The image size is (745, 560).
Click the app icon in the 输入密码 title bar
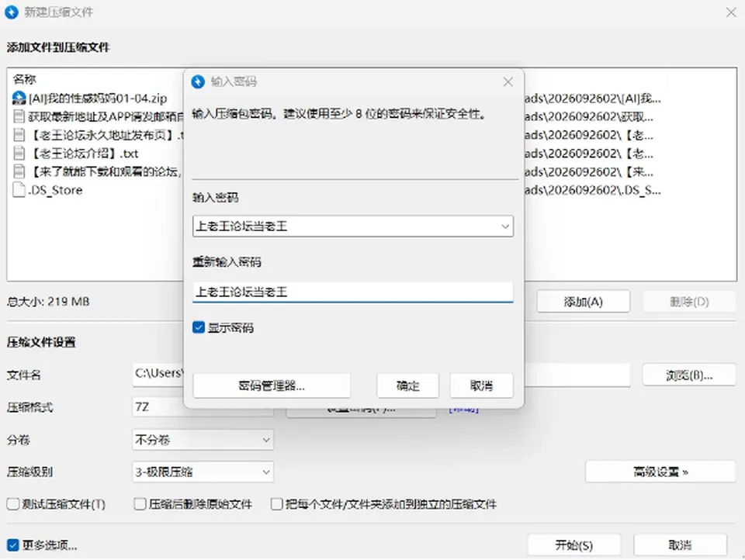point(198,81)
